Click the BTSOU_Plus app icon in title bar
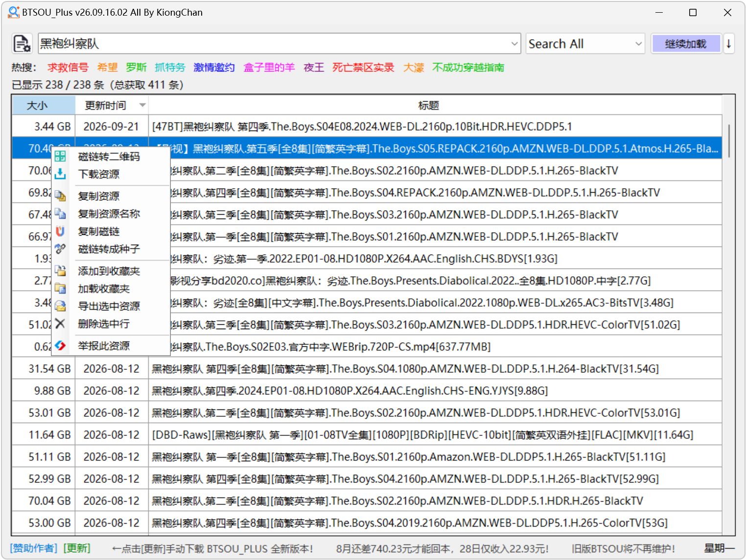Viewport: 746px width, 560px height. pos(14,12)
